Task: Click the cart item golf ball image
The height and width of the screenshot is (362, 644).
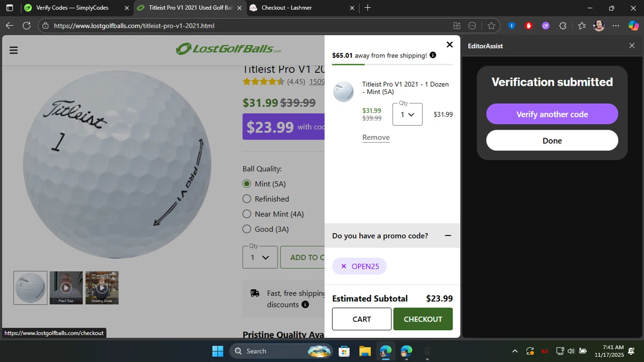Action: [343, 91]
